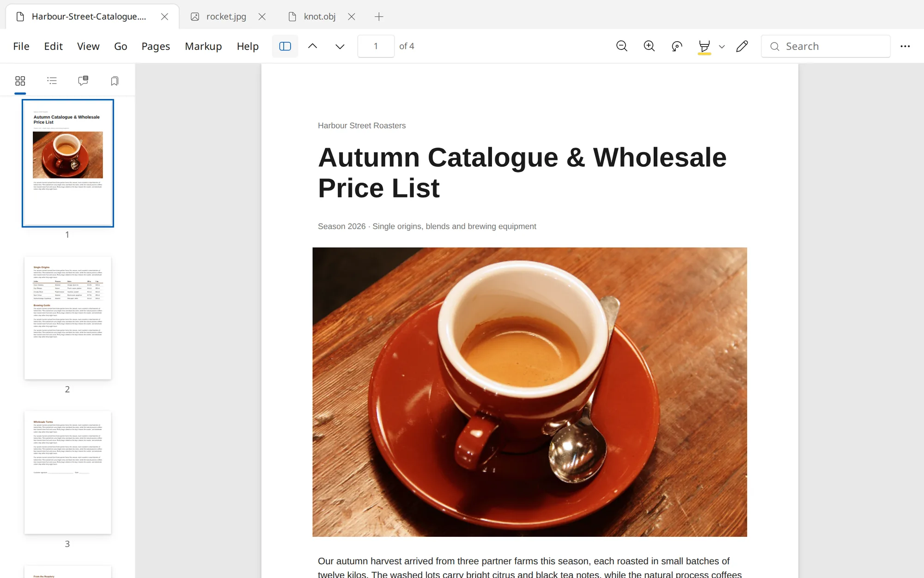The image size is (924, 578).
Task: Open the Pages menu
Action: (x=156, y=46)
